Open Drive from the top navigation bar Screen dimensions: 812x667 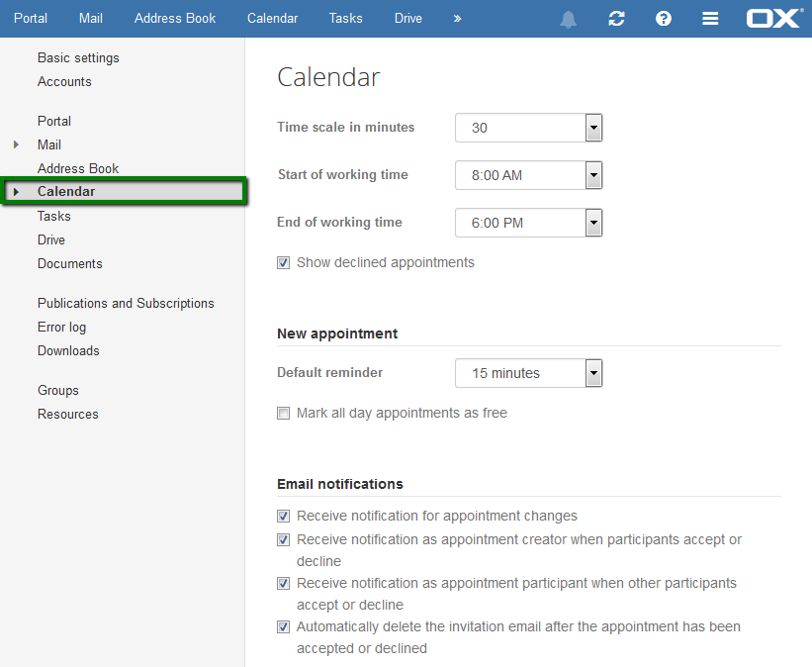(408, 19)
